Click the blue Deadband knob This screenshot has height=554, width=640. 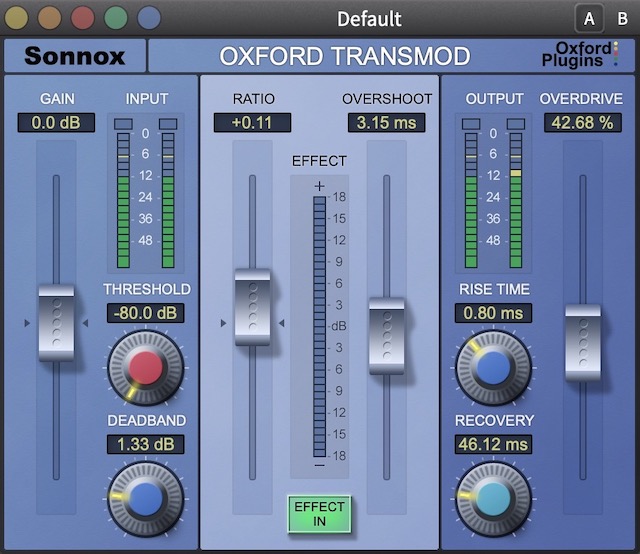145,497
